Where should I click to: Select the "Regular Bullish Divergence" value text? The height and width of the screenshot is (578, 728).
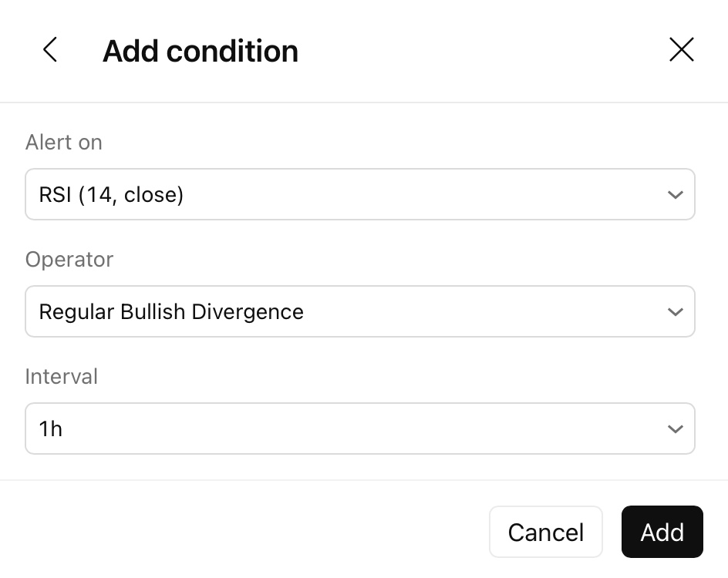pos(171,312)
